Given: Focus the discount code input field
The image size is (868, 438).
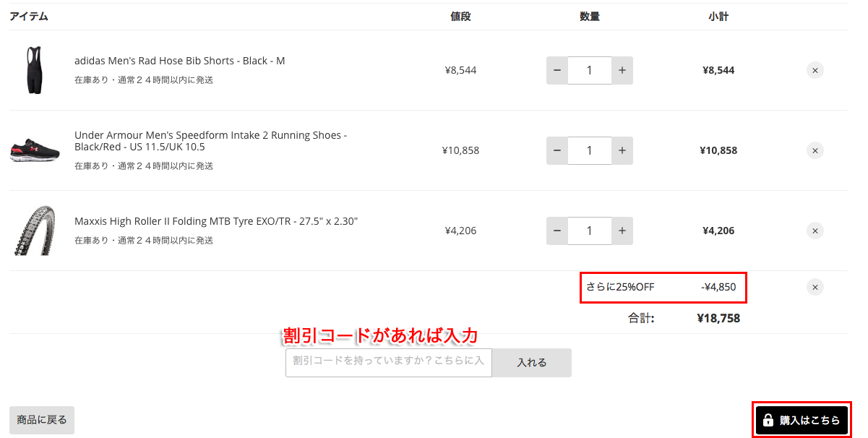Looking at the screenshot, I should click(388, 362).
